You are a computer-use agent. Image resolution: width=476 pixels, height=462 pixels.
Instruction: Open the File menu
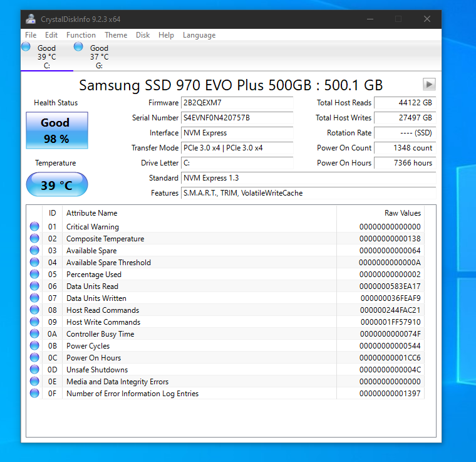31,35
